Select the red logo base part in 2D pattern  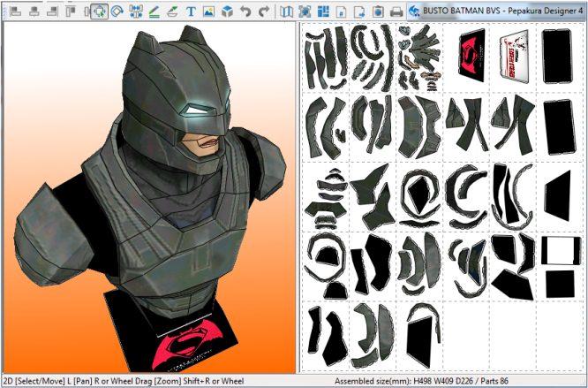pos(471,55)
